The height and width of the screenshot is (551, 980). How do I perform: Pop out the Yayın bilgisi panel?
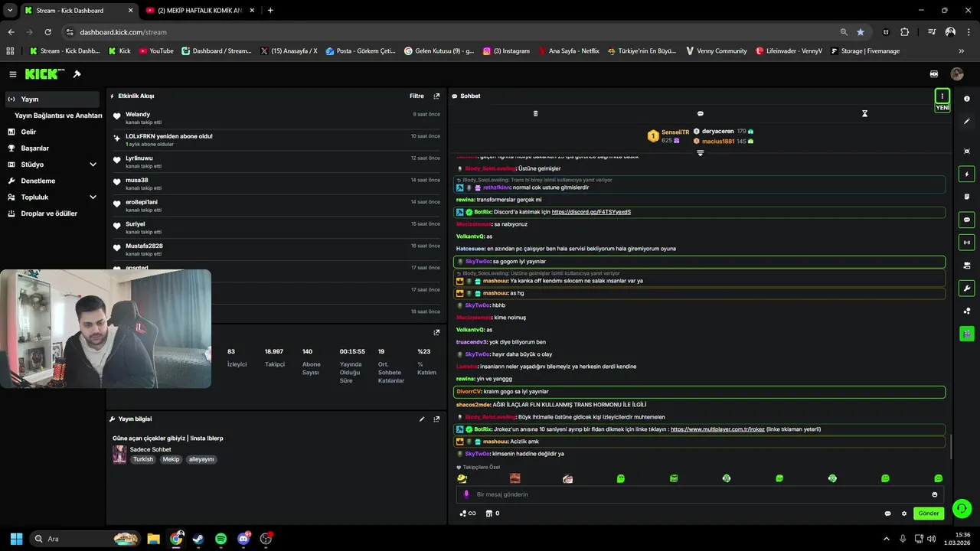436,419
